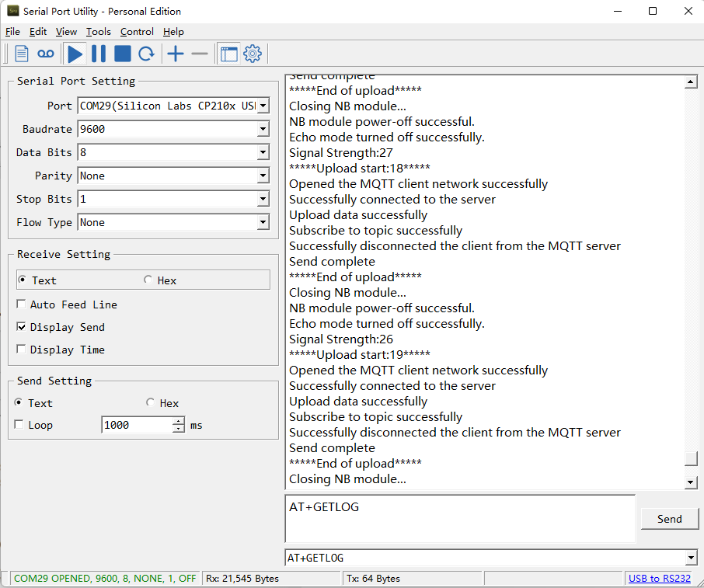Maximize the Serial Port Utility window
This screenshot has width=704, height=588.
[653, 11]
